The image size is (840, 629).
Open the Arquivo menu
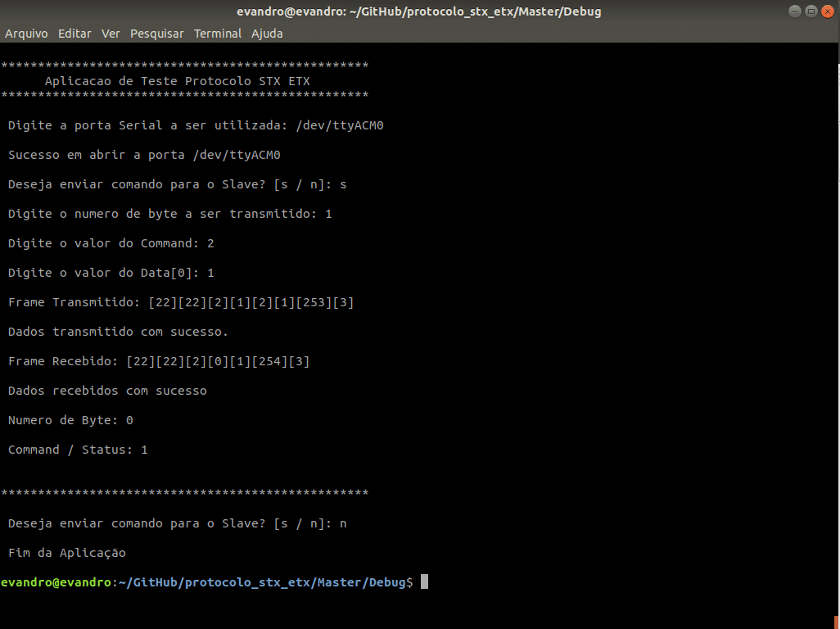pyautogui.click(x=26, y=34)
